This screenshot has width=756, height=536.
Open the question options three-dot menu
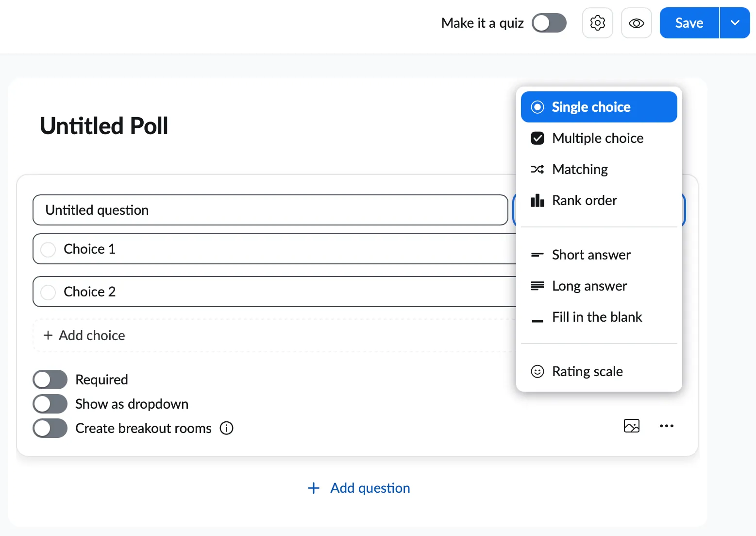(667, 426)
